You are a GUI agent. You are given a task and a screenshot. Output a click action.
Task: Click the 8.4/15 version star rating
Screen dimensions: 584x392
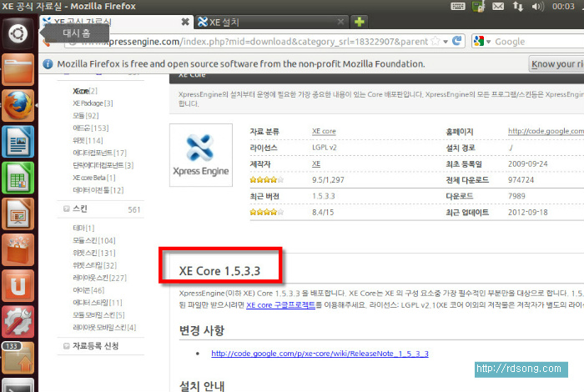267,212
